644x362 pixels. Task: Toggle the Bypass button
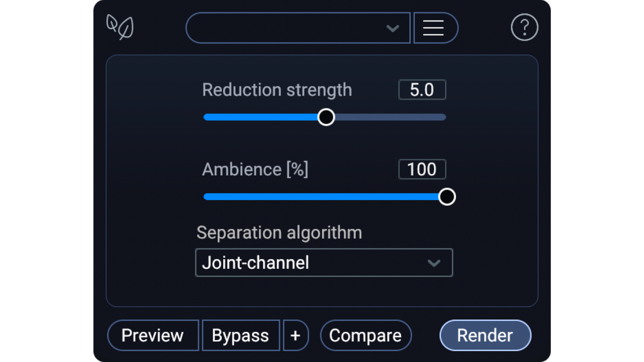click(x=241, y=335)
